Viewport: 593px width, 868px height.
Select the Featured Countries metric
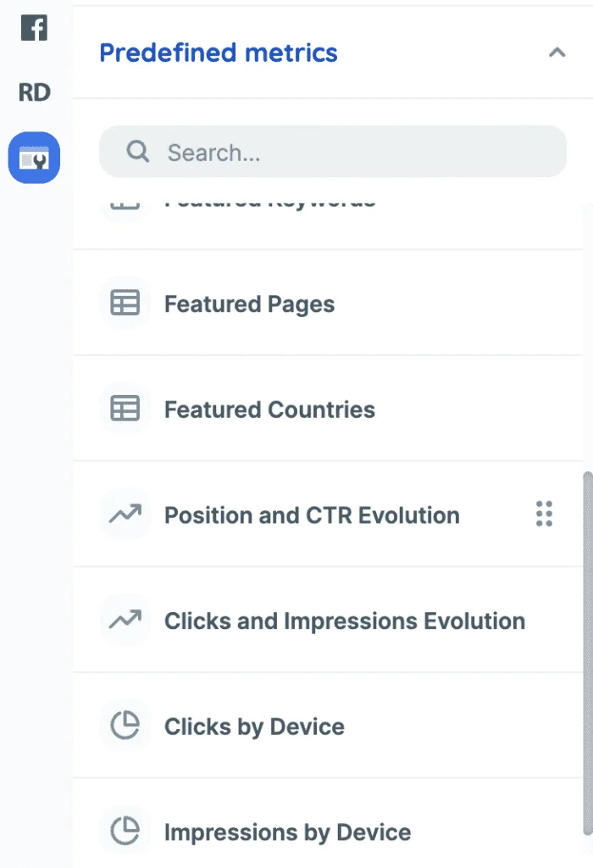pos(269,410)
